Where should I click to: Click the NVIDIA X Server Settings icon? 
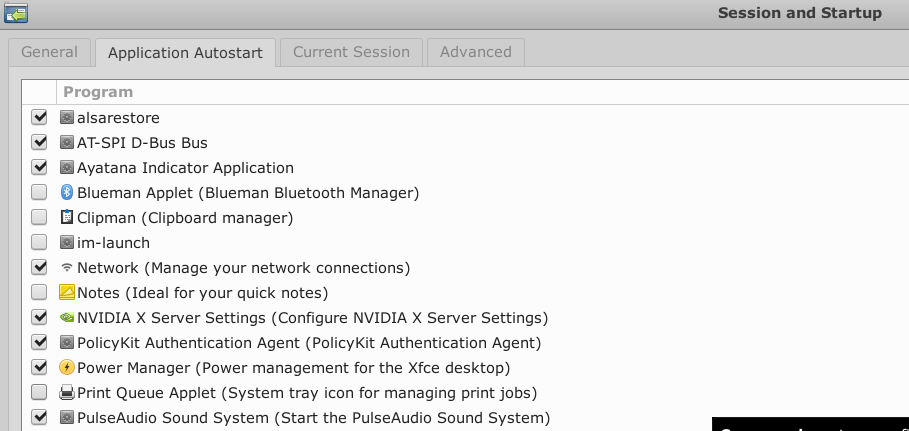pos(67,318)
